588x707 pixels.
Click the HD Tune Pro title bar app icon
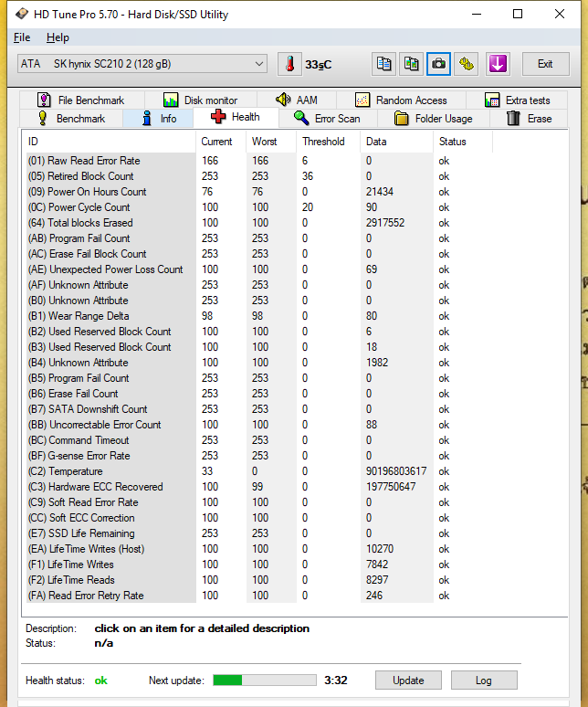coord(21,14)
